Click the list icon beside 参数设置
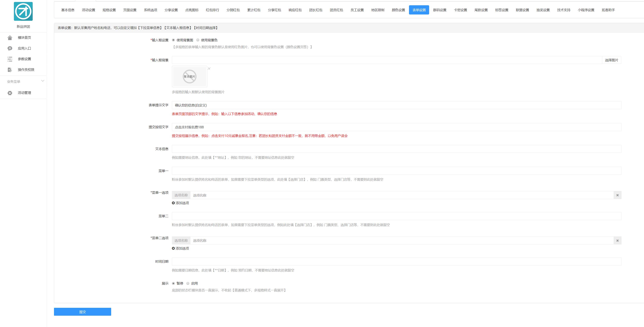This screenshot has width=644, height=327. (x=10, y=59)
